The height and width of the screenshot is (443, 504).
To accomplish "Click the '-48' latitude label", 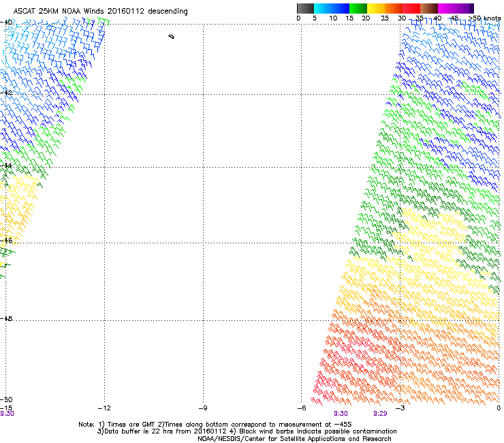I will (6, 318).
